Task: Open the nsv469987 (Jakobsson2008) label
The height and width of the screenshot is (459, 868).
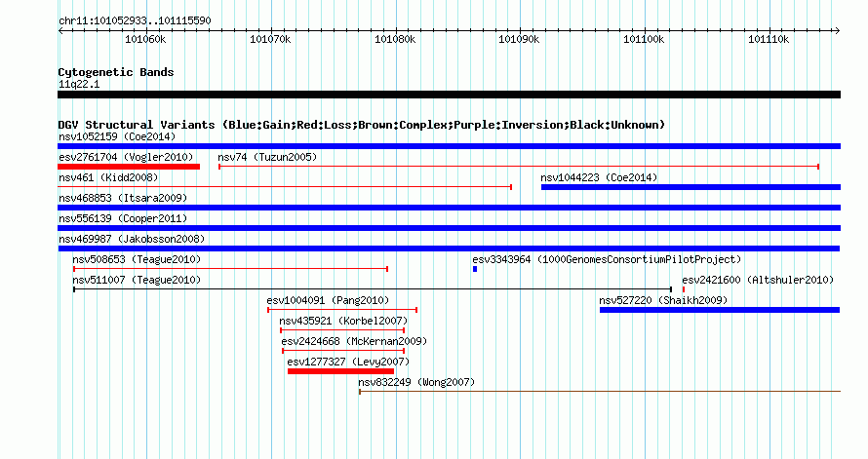Action: [x=132, y=239]
